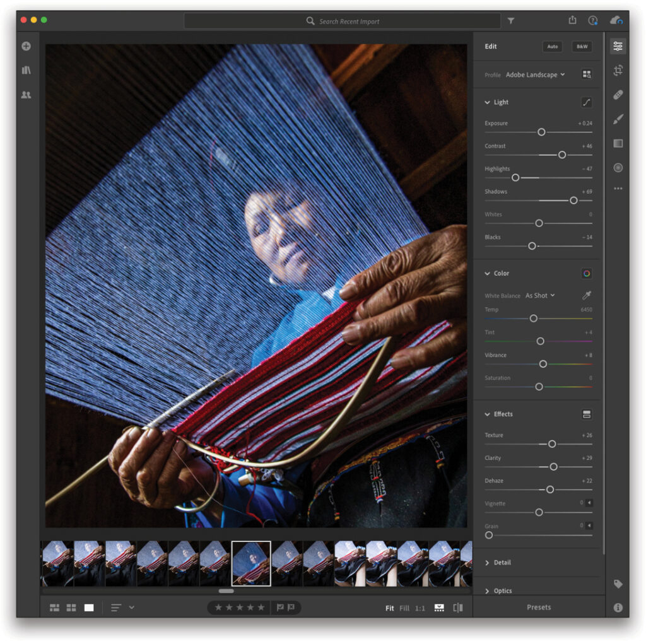Browse profiles with the grid icon
The width and height of the screenshot is (646, 644).
[587, 74]
